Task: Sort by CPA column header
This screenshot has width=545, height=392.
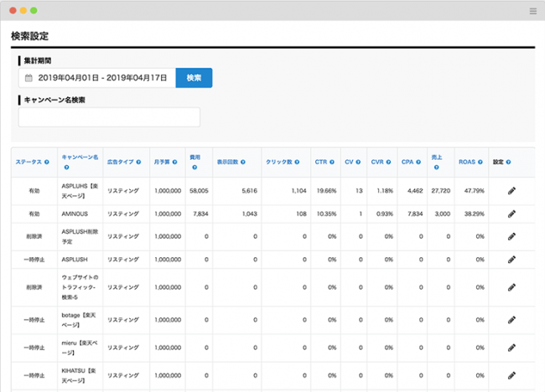Action: (409, 162)
